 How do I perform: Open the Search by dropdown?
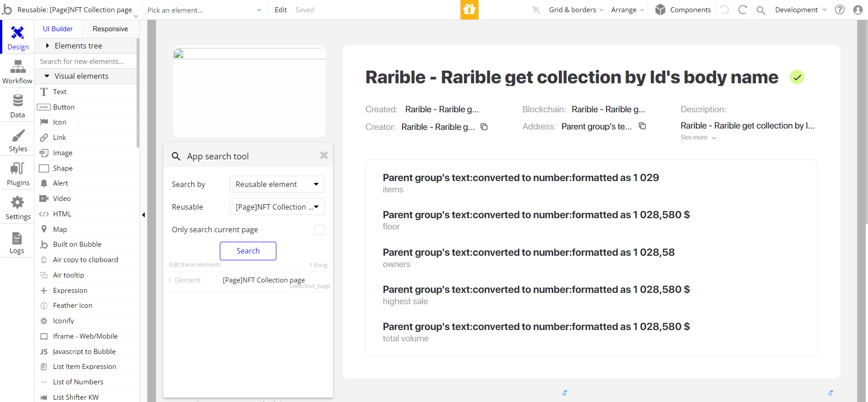click(x=277, y=184)
